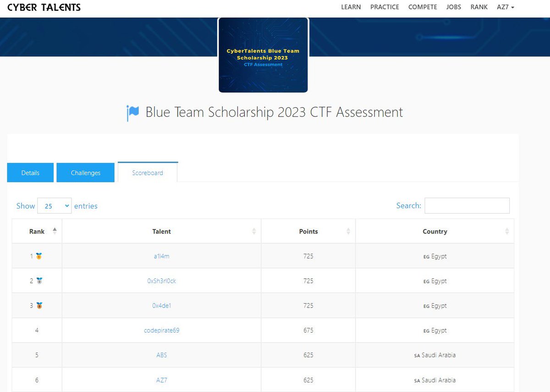Sort the table by the Talent column arrows
Screen dimensions: 550x392
[254, 231]
